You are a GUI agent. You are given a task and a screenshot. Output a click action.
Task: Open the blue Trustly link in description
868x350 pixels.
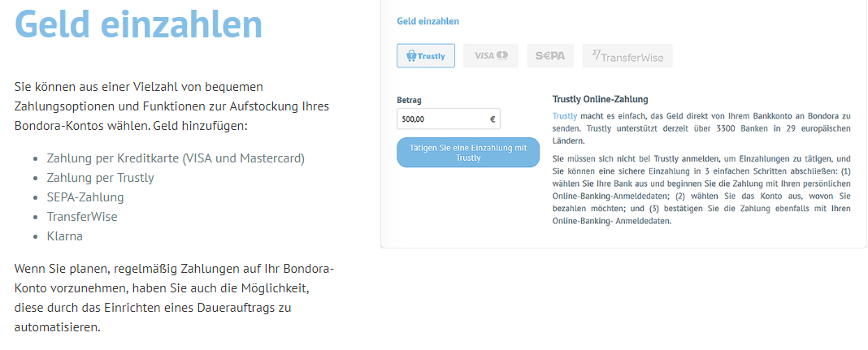565,116
